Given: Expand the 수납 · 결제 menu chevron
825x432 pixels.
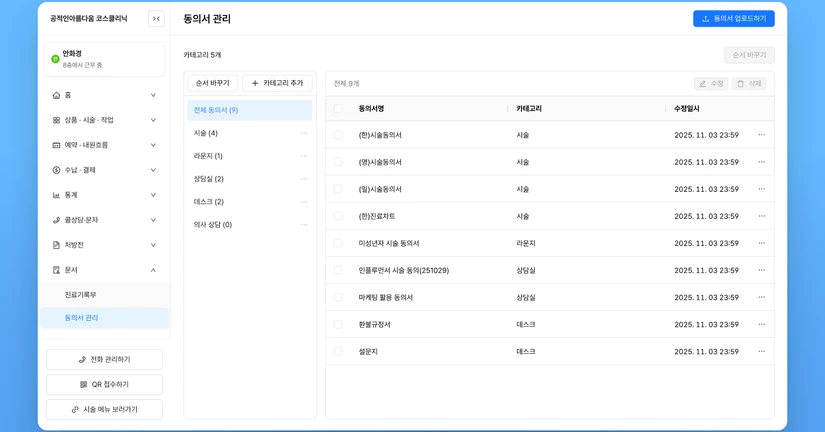Looking at the screenshot, I should [x=153, y=170].
